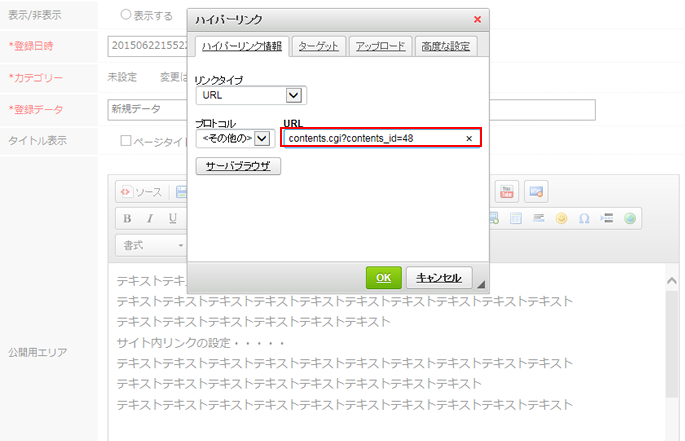Click the globe icon in editor toolbar
685x441 pixels.
tap(630, 218)
